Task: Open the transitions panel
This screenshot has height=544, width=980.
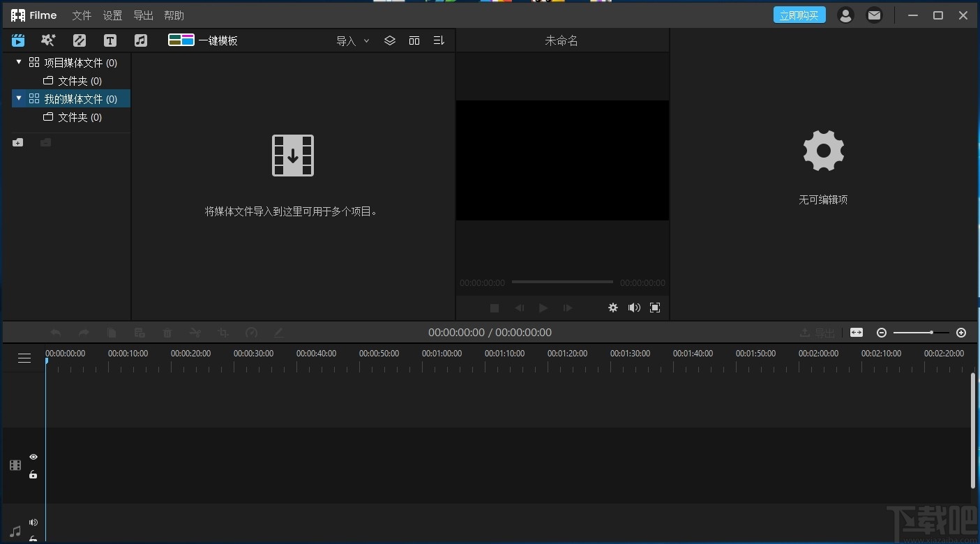Action: point(79,40)
